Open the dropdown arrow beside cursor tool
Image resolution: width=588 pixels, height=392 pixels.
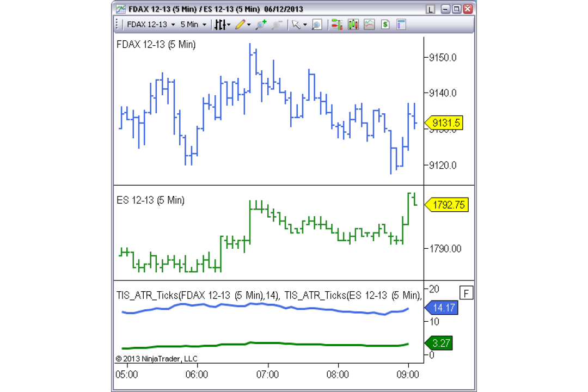tap(305, 25)
